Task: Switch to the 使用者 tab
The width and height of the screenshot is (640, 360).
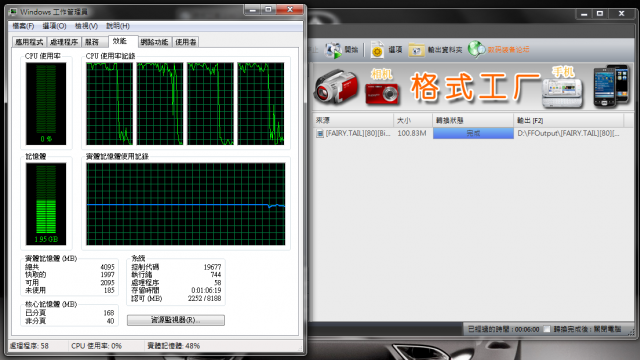Action: coord(185,42)
